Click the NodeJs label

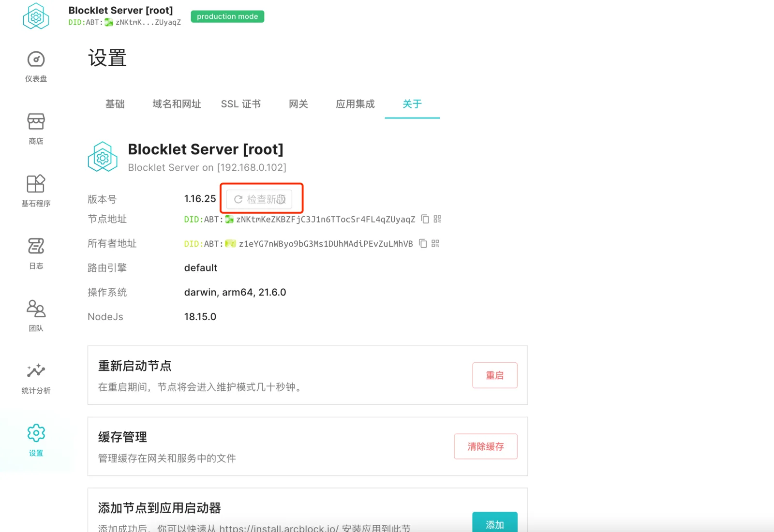[105, 317]
